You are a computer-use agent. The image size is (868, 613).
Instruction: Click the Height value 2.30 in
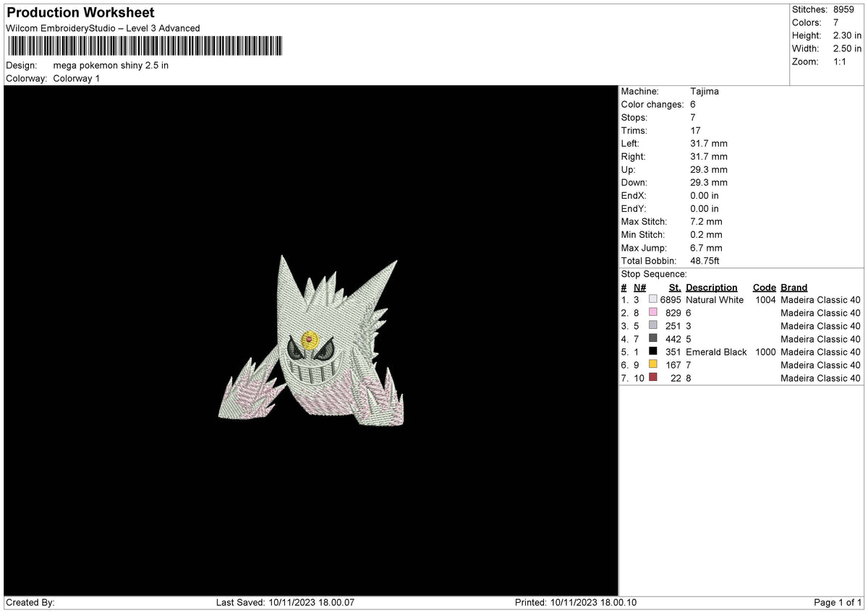coord(848,35)
